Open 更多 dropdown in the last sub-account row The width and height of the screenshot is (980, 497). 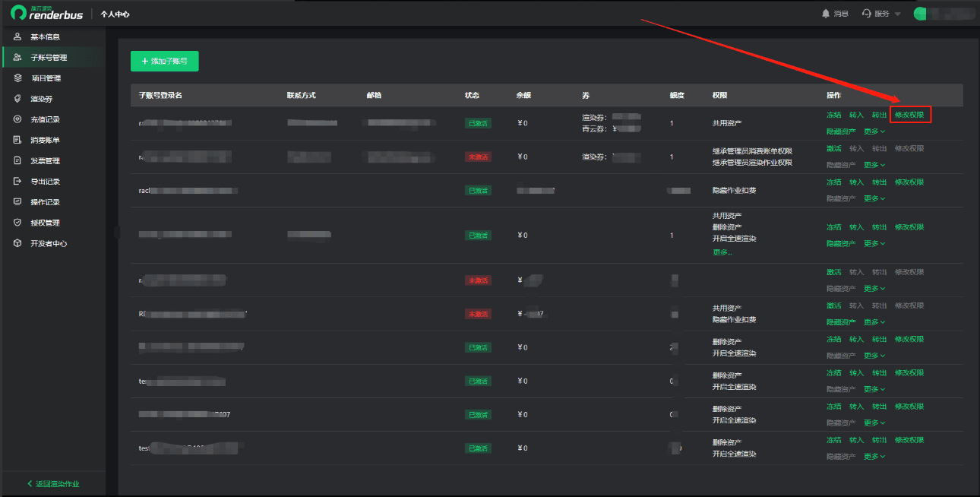coord(874,456)
